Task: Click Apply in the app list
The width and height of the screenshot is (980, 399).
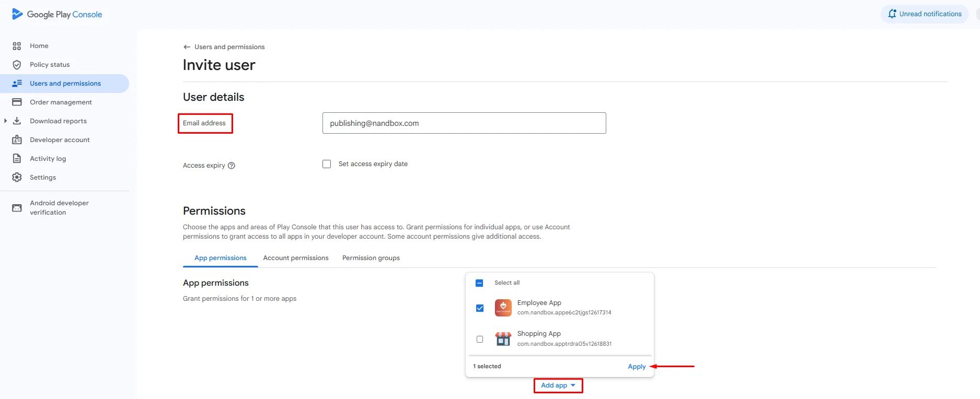Action: point(637,367)
